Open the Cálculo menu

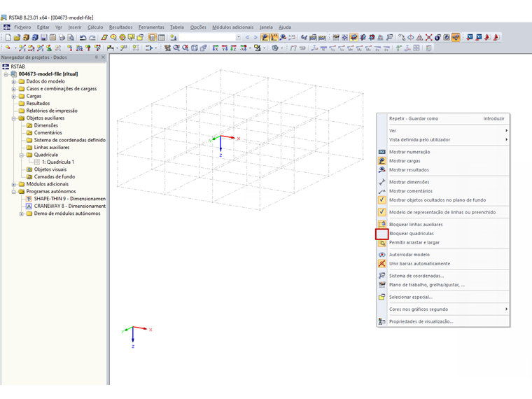coord(95,27)
